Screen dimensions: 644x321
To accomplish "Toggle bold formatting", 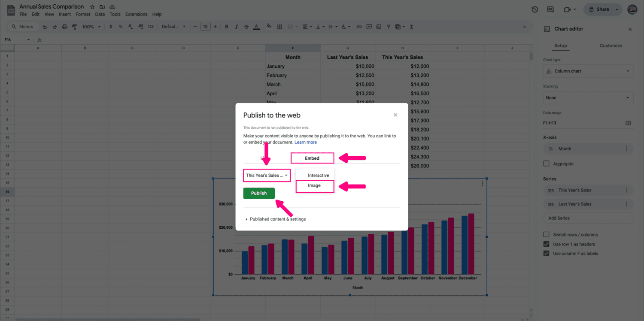I will click(227, 27).
